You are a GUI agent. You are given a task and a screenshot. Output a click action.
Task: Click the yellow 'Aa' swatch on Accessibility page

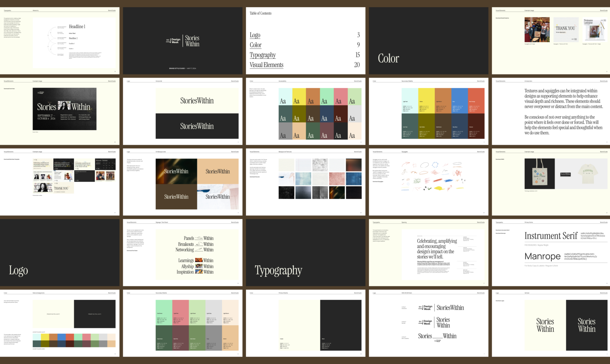(x=299, y=97)
